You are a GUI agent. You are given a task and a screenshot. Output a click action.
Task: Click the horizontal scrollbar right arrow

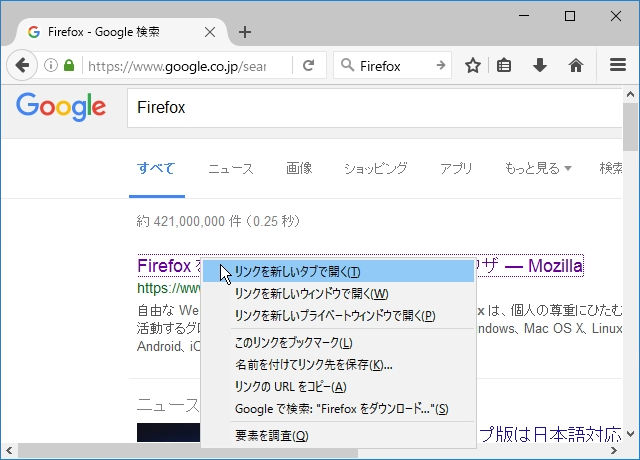(x=613, y=451)
